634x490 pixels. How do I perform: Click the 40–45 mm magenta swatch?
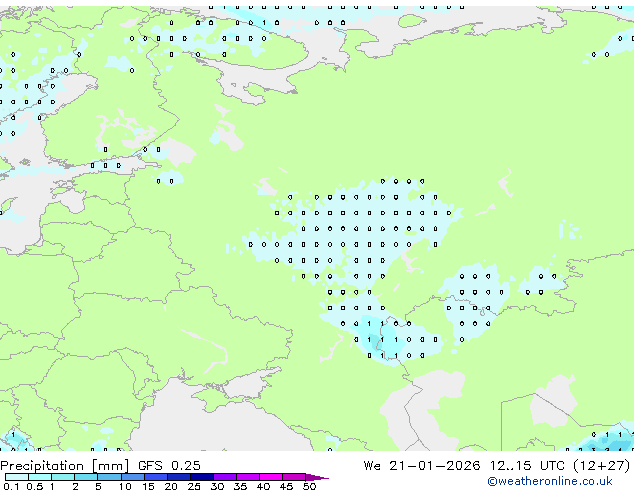click(x=271, y=477)
